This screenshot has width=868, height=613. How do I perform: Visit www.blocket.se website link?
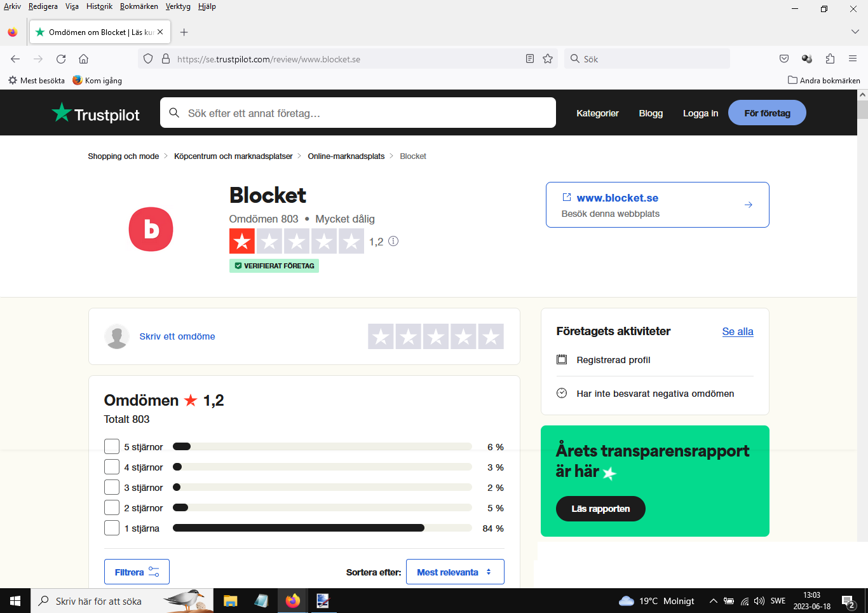[657, 205]
